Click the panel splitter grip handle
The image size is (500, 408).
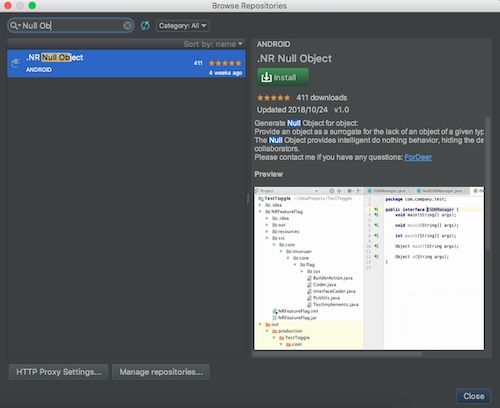click(248, 199)
